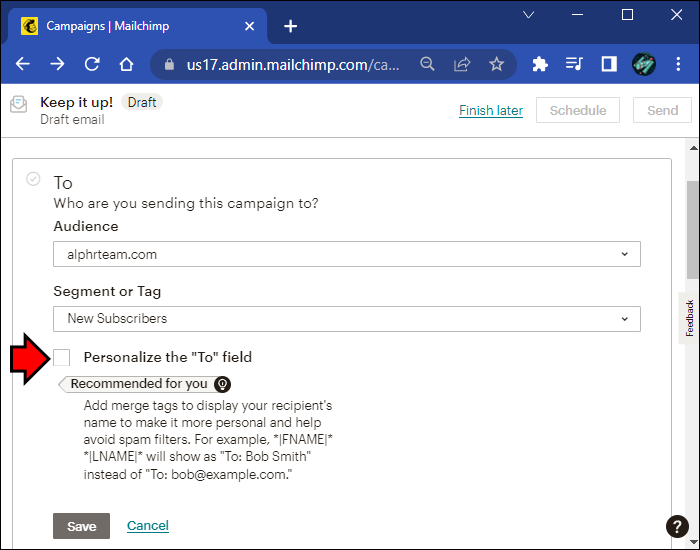Open the Chrome three-dot menu

tap(678, 64)
